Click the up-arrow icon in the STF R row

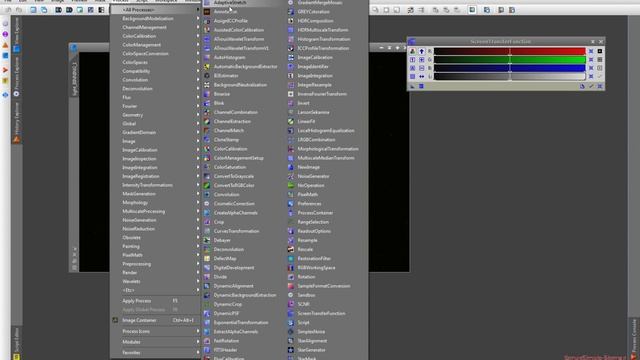pyautogui.click(x=421, y=51)
